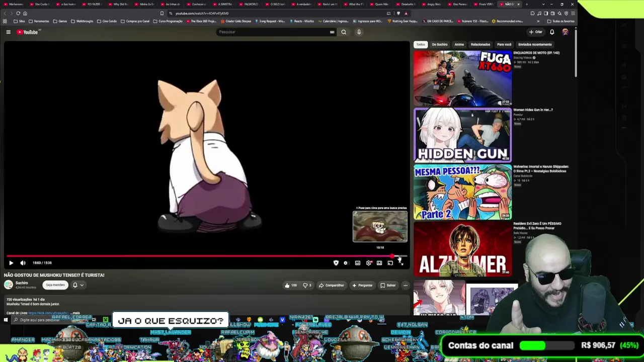Reload the page in the browser
Image resolution: width=644 pixels, height=362 pixels.
(18, 13)
